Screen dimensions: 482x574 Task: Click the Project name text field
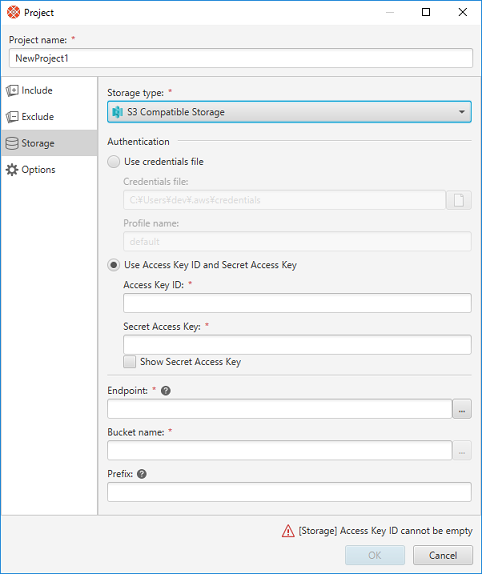click(x=241, y=58)
